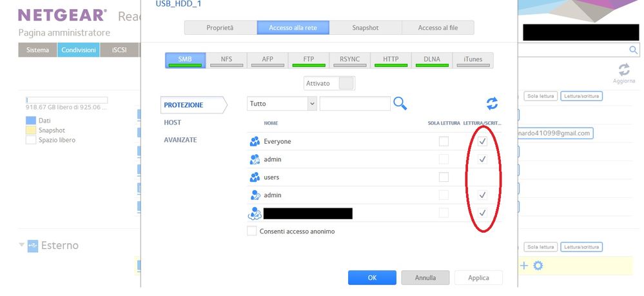Enable Consenti accesso anonimo checkbox
This screenshot has height=296, width=644.
(x=252, y=231)
